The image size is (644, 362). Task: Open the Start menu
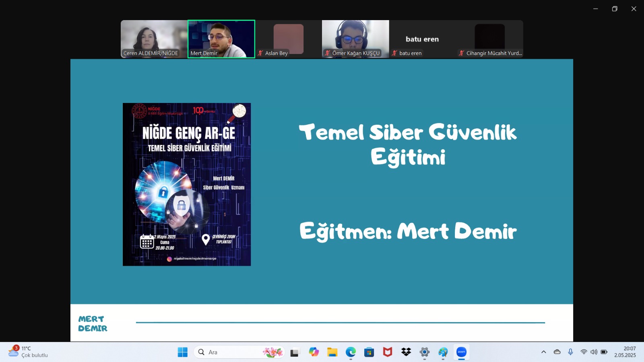coord(182,352)
